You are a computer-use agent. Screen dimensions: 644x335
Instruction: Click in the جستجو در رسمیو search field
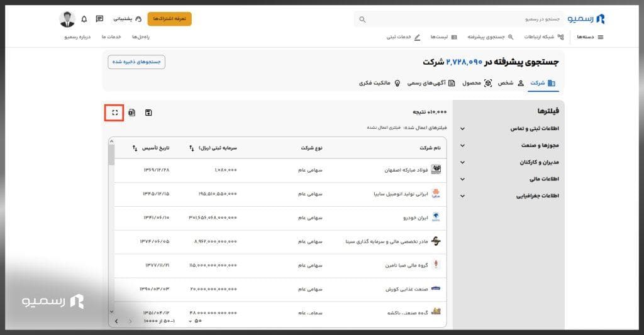coord(459,19)
